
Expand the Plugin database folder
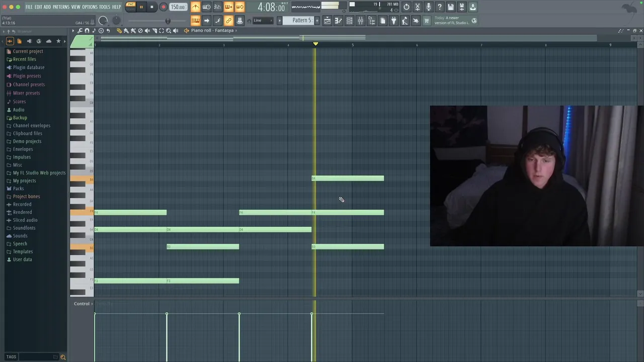coord(29,67)
